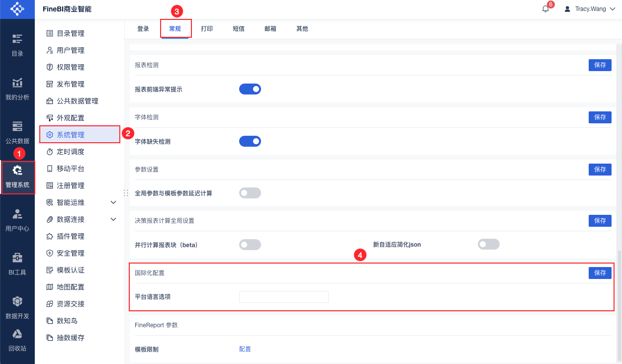Enable 新自适应简化json switch
622x364 pixels.
point(489,244)
